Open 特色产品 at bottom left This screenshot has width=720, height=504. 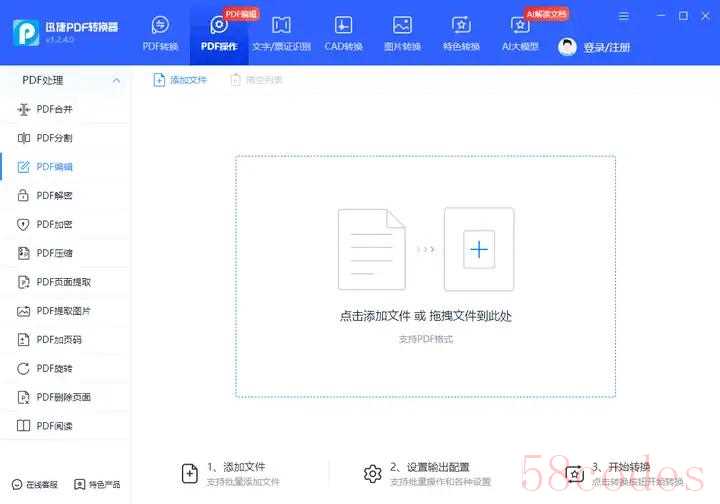97,485
